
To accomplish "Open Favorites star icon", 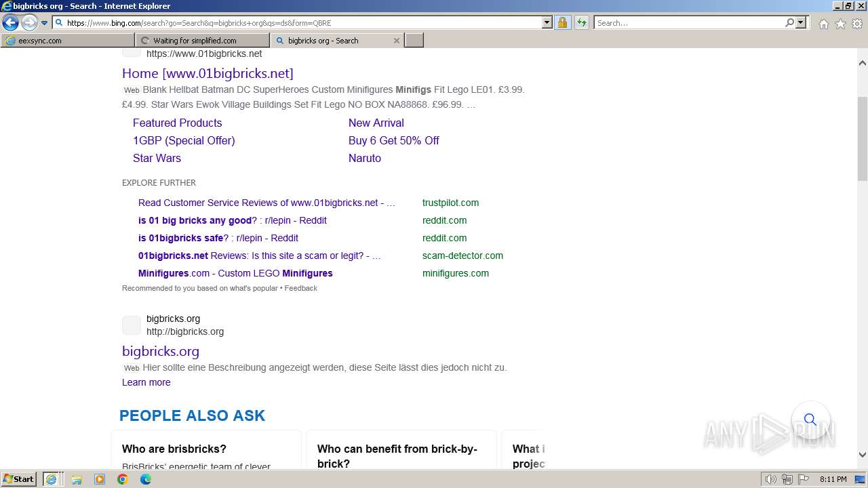I will pos(840,24).
